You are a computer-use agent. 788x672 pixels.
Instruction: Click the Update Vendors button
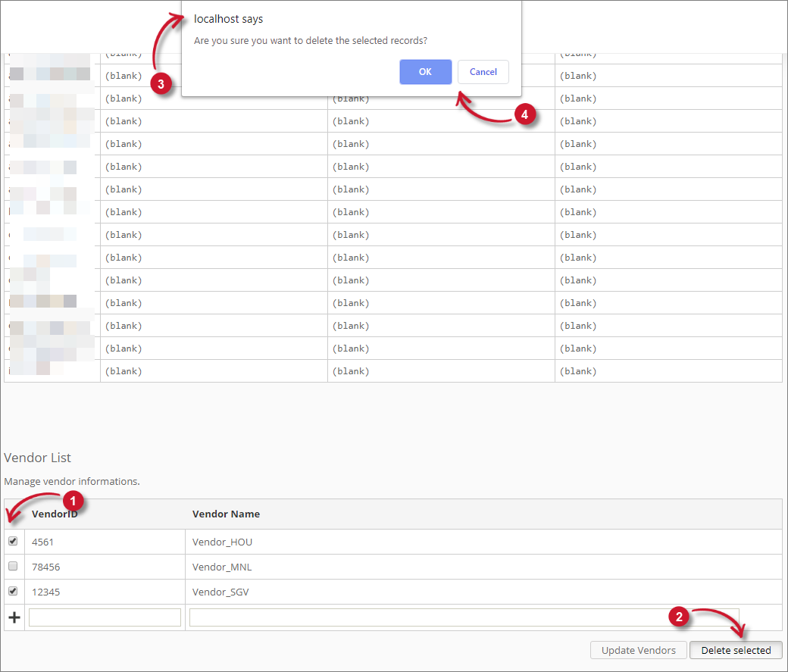(x=638, y=650)
